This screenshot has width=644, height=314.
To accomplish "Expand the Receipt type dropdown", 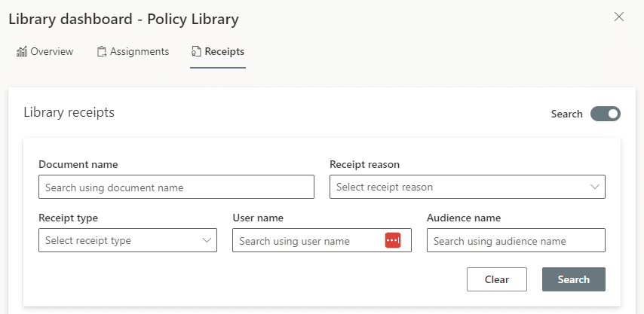I will [x=127, y=240].
